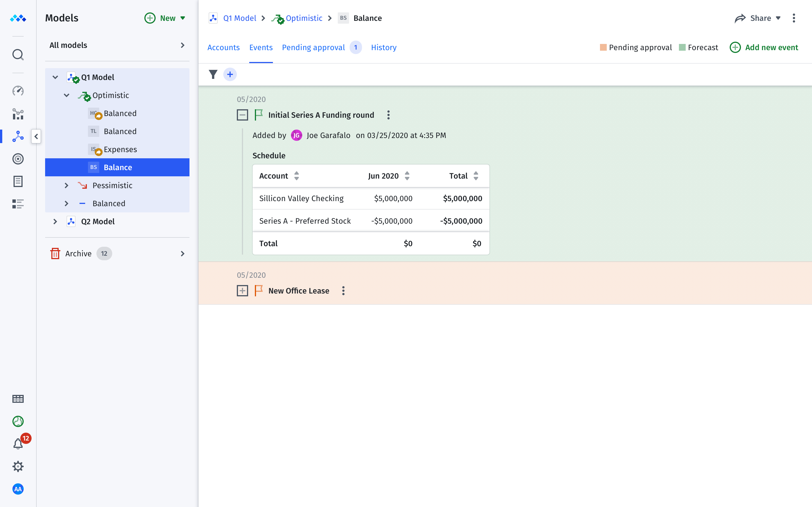This screenshot has width=812, height=507.
Task: Open the charts and metrics icon
Action: (x=18, y=114)
